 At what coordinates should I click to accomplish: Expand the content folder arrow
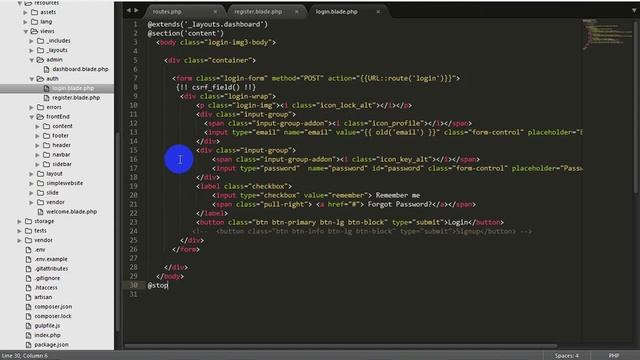38,127
